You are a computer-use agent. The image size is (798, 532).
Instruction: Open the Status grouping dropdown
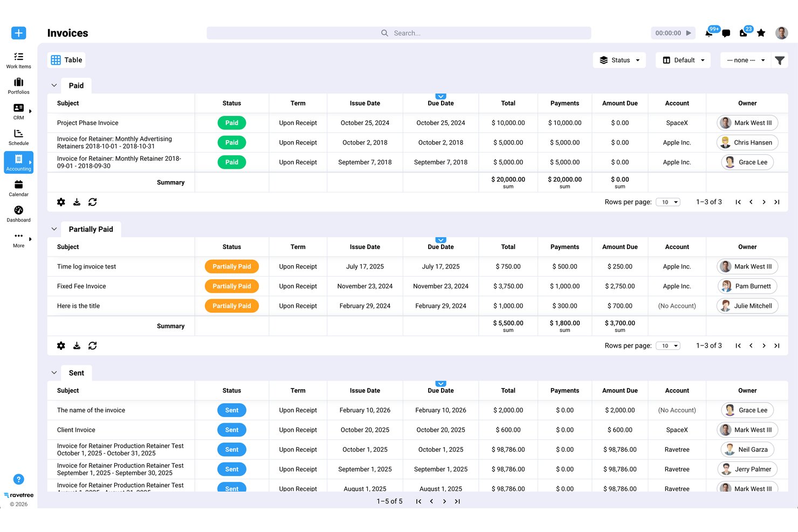pyautogui.click(x=620, y=60)
